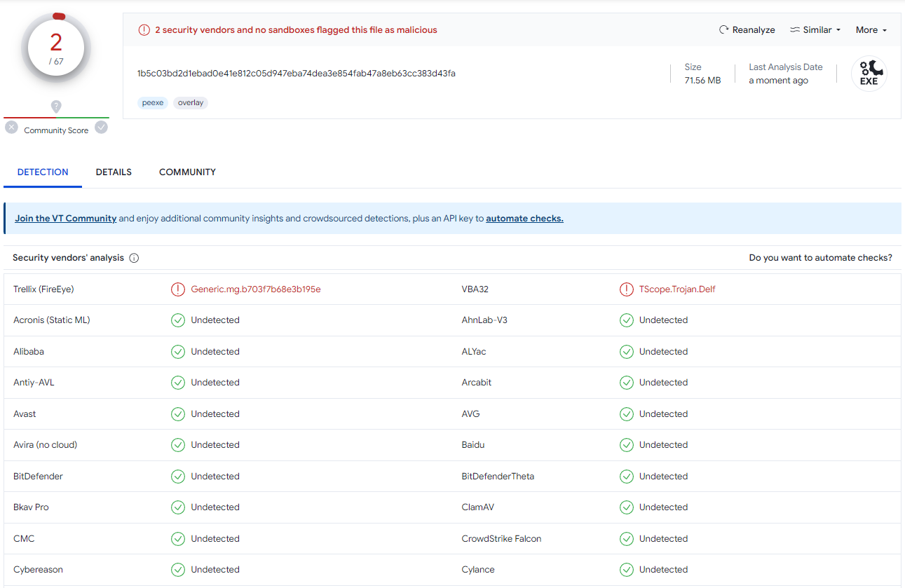Viewport: 905px width, 588px height.
Task: Click the 'a moment ago' analysis date
Action: (778, 81)
